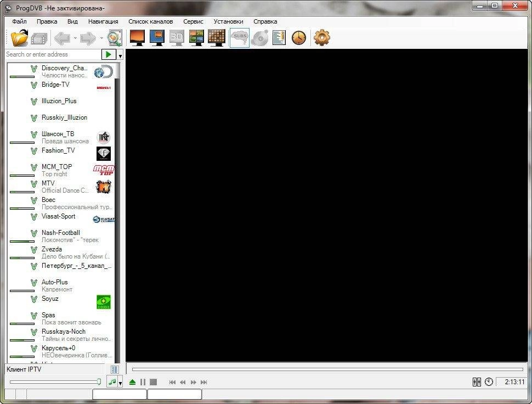This screenshot has height=404, width=532.
Task: Click the disc record icon
Action: pos(260,38)
